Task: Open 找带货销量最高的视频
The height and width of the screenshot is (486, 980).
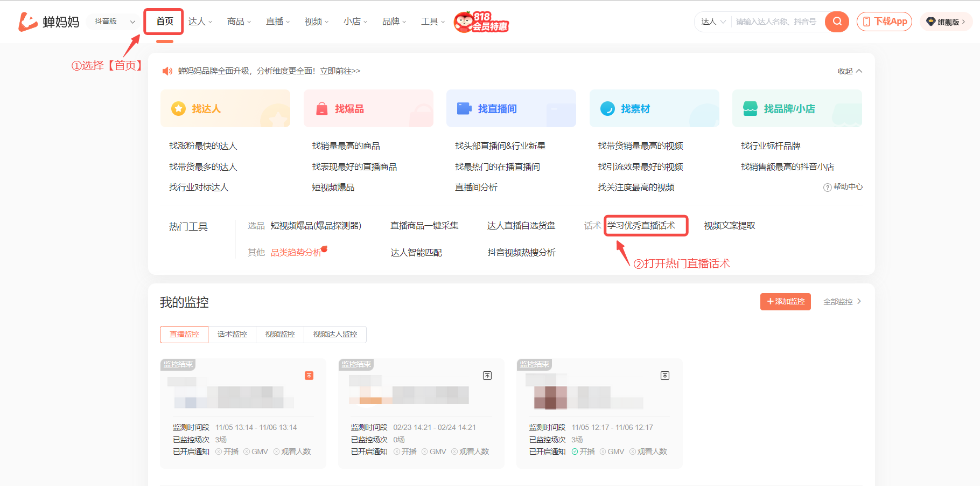Action: [640, 146]
